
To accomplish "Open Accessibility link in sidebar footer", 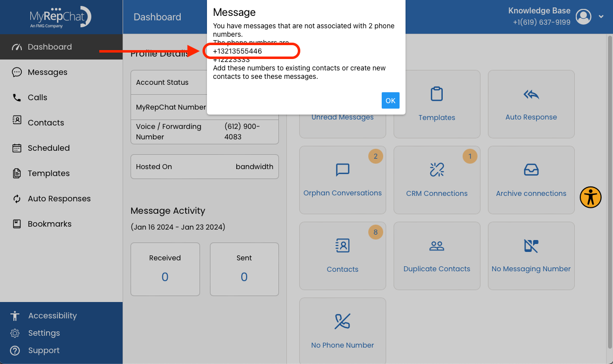I will [x=53, y=315].
